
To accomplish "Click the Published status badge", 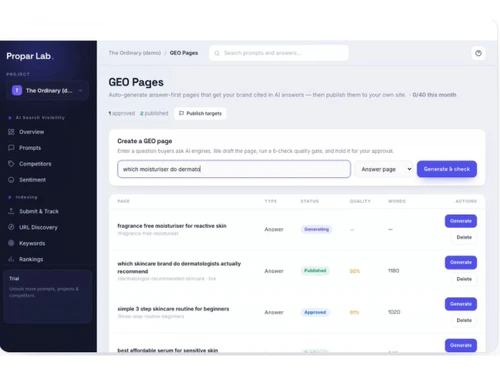I will click(315, 271).
